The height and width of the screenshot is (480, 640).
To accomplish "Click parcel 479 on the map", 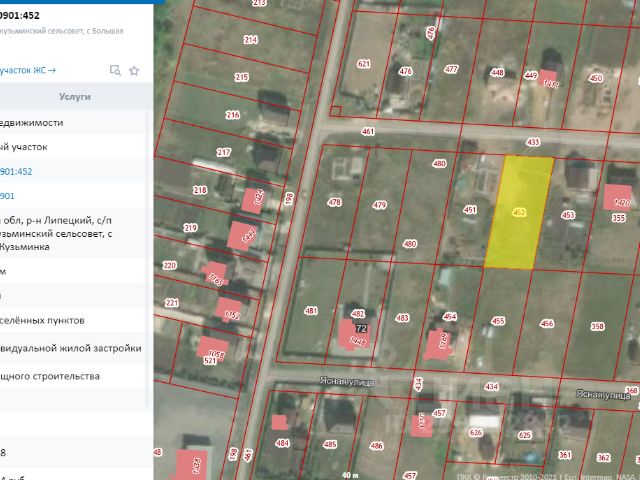I will pyautogui.click(x=379, y=205).
